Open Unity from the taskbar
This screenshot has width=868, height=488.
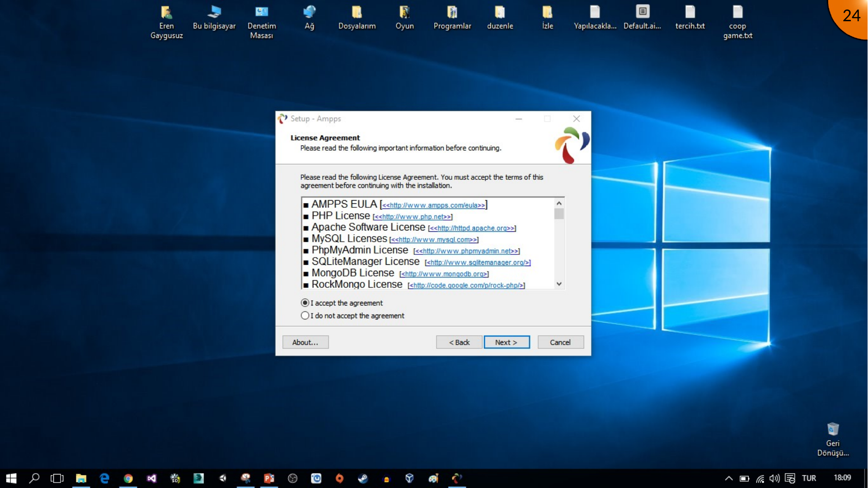[x=222, y=478]
